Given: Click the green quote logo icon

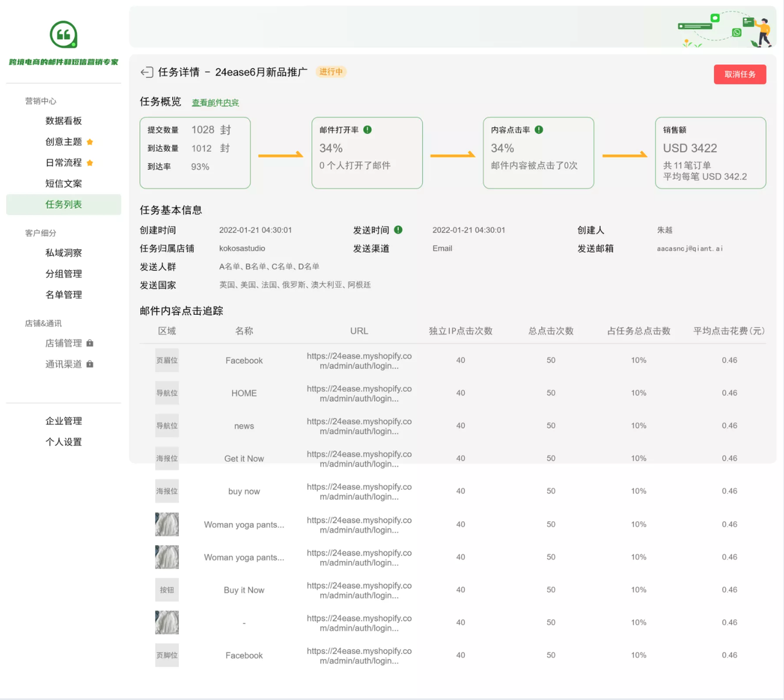Looking at the screenshot, I should point(64,34).
